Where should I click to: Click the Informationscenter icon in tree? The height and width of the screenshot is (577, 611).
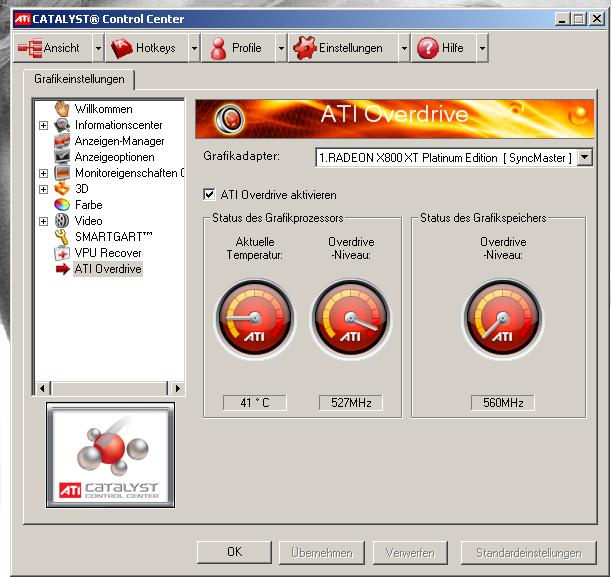[x=62, y=125]
